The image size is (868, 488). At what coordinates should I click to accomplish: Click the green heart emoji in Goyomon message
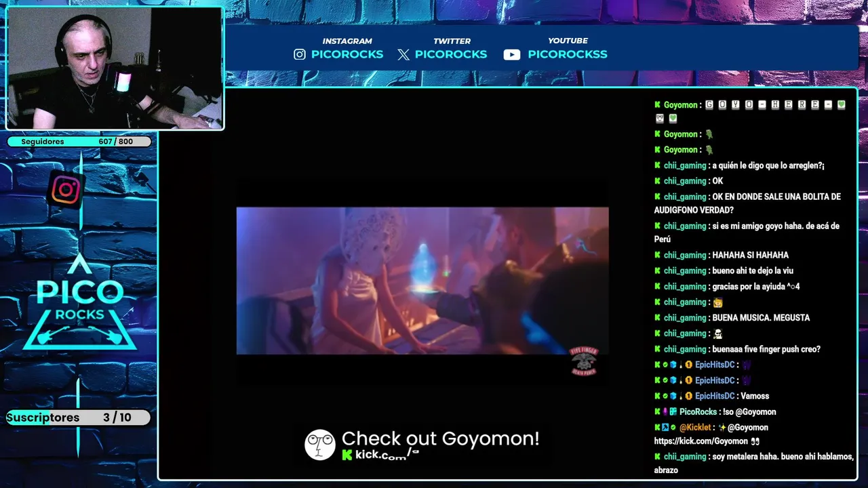click(x=842, y=105)
